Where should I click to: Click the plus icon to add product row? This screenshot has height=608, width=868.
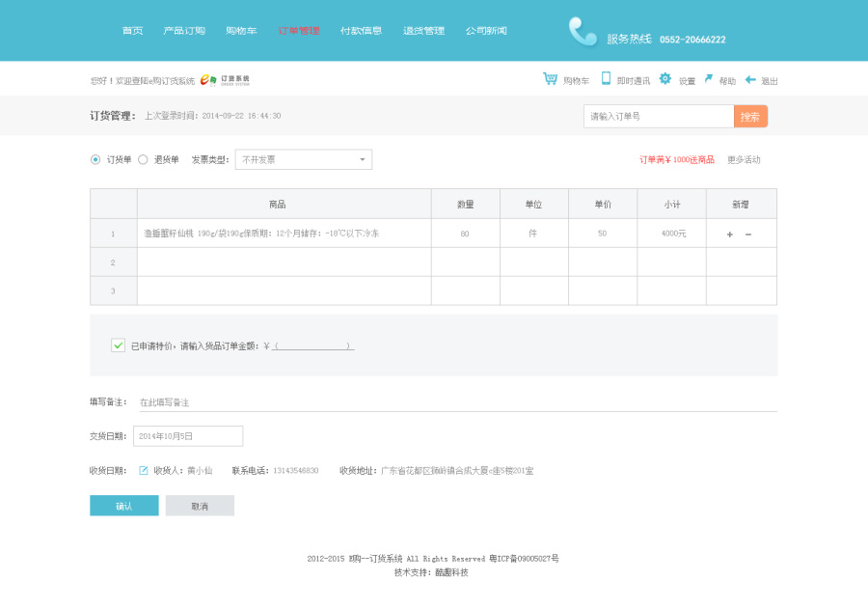click(x=730, y=234)
